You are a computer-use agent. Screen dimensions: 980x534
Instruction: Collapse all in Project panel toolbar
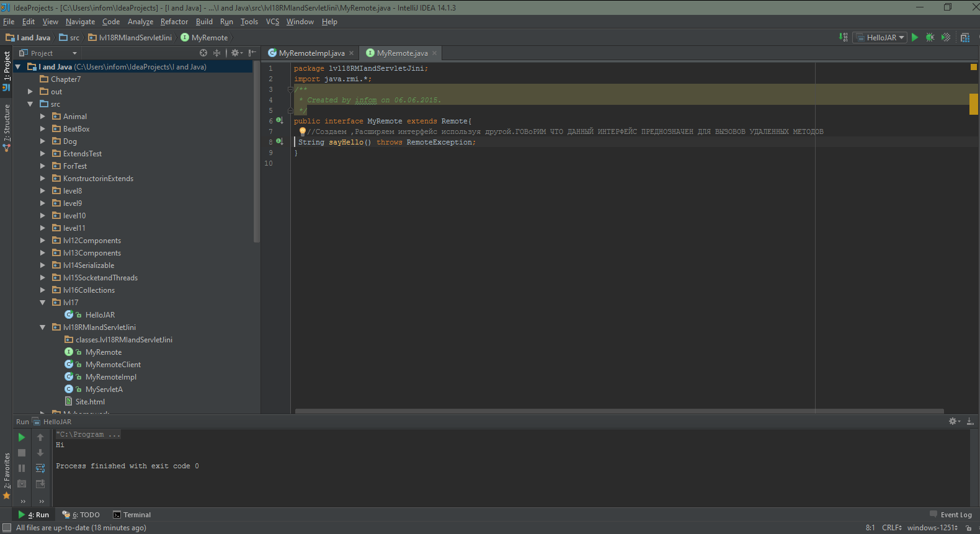pos(216,53)
